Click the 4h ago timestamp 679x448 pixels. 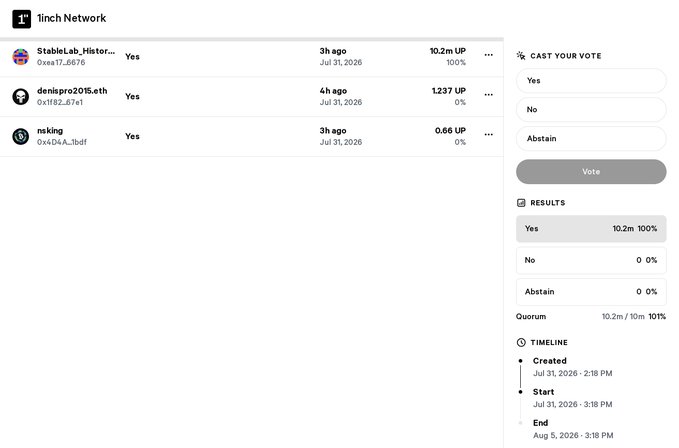[333, 91]
